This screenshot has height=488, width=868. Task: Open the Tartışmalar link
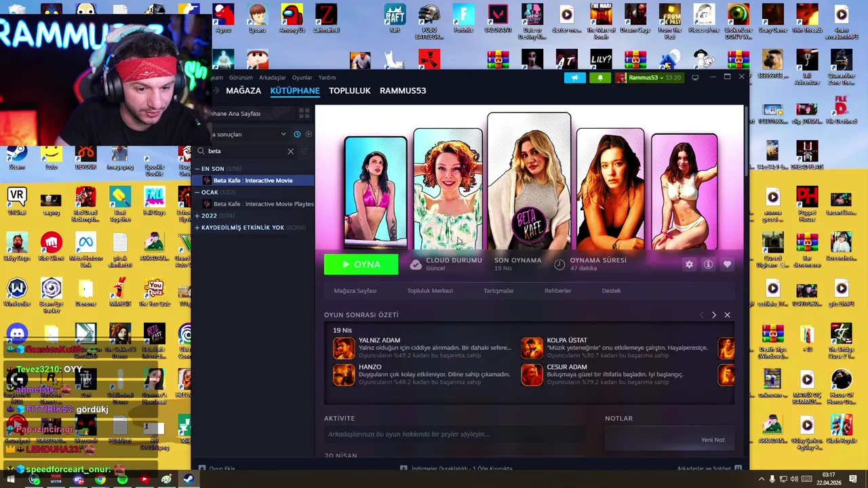pos(498,291)
